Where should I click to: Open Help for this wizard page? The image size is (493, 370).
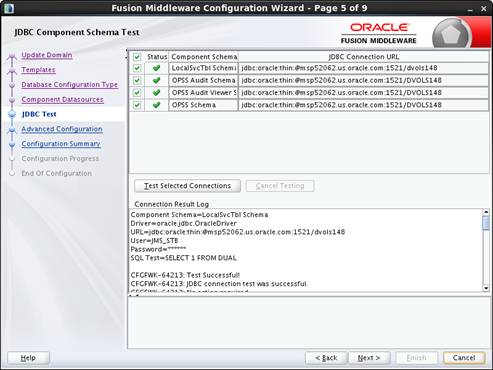(28, 358)
